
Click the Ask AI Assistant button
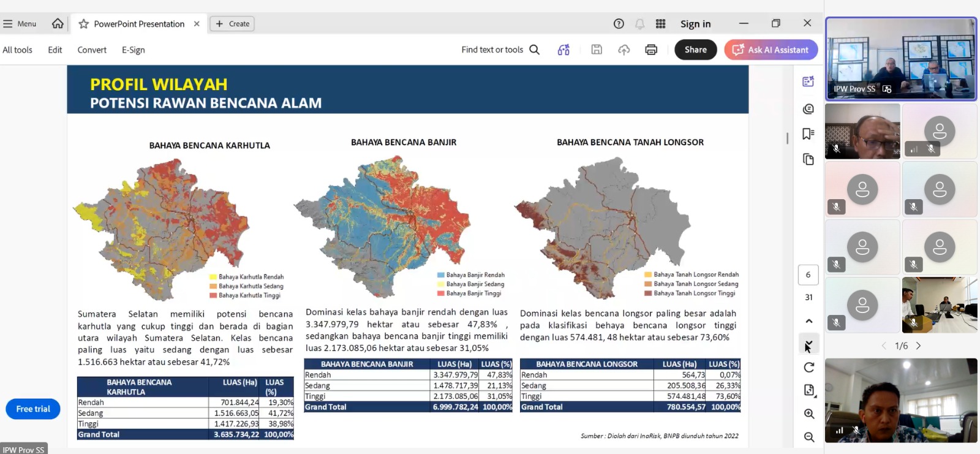771,50
